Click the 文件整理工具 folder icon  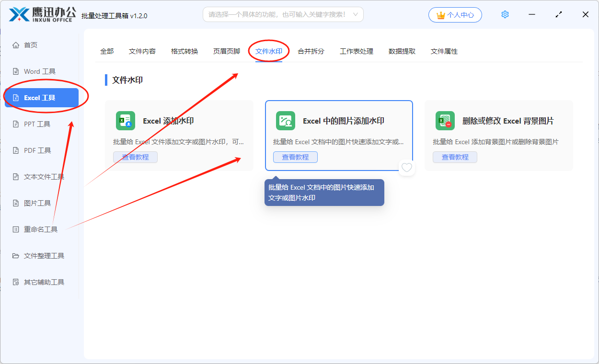click(x=16, y=256)
